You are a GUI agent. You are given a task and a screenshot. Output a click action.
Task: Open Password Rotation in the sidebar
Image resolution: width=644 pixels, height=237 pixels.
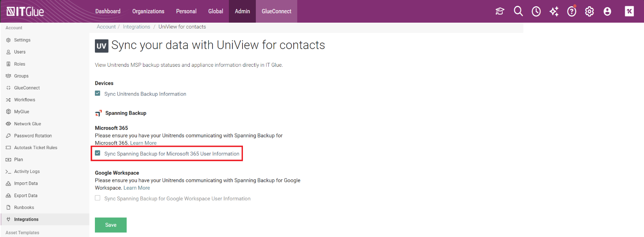pyautogui.click(x=33, y=136)
